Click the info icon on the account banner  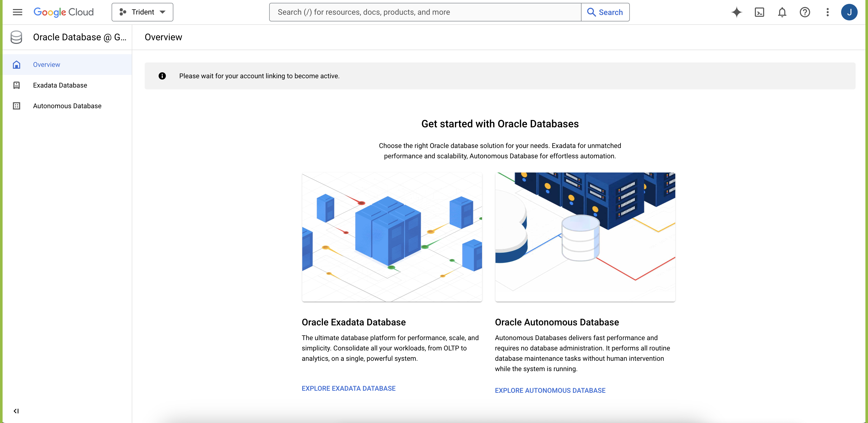(x=162, y=76)
